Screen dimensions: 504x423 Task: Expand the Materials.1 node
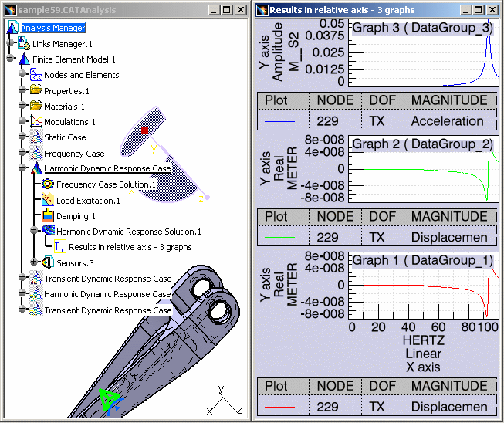(22, 105)
